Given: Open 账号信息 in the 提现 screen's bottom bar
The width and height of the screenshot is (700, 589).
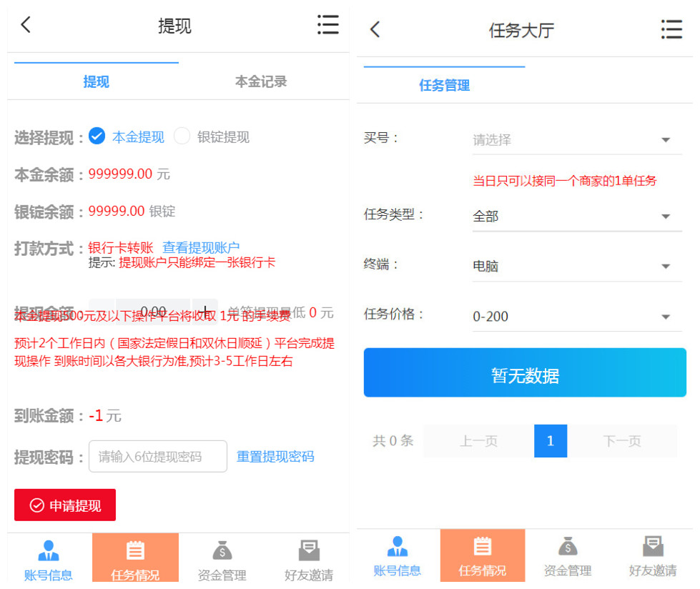Looking at the screenshot, I should pyautogui.click(x=49, y=559).
